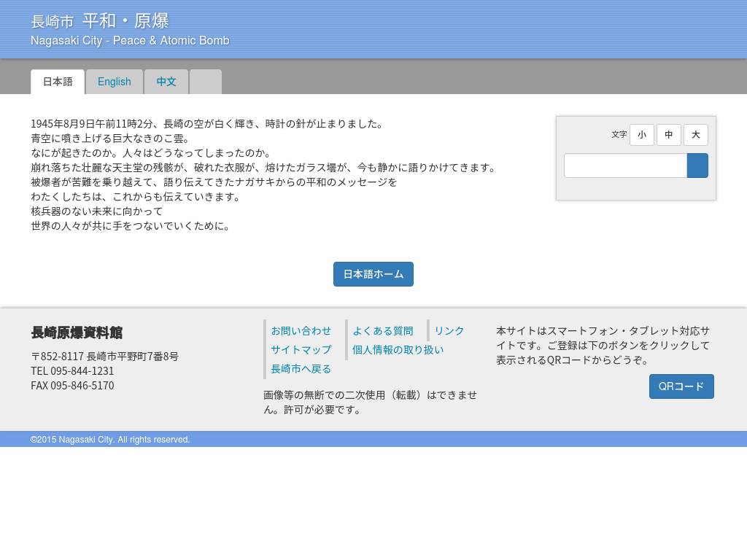This screenshot has width=747, height=560.
Task: Set text size to small (小)
Action: coord(642,135)
